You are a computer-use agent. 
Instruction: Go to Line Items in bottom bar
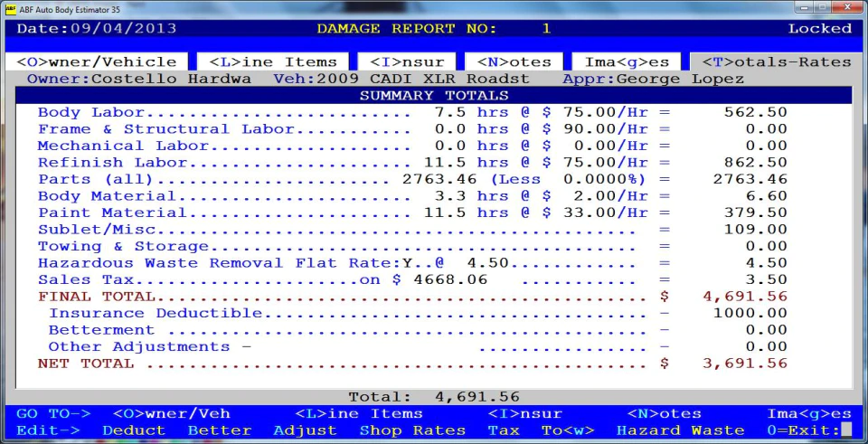[x=359, y=414]
